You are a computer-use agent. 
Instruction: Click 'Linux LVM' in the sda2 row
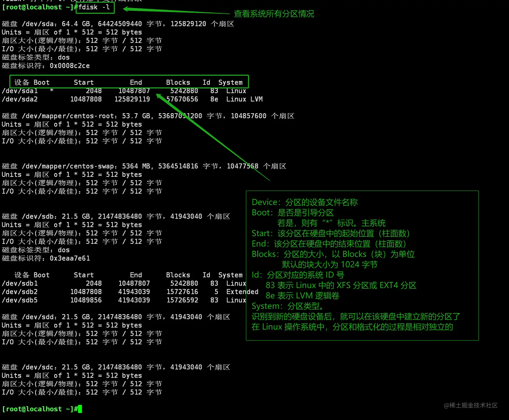244,99
